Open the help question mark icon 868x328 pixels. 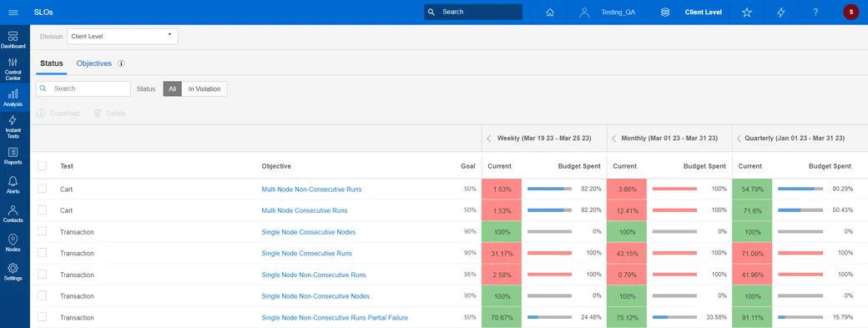click(815, 13)
